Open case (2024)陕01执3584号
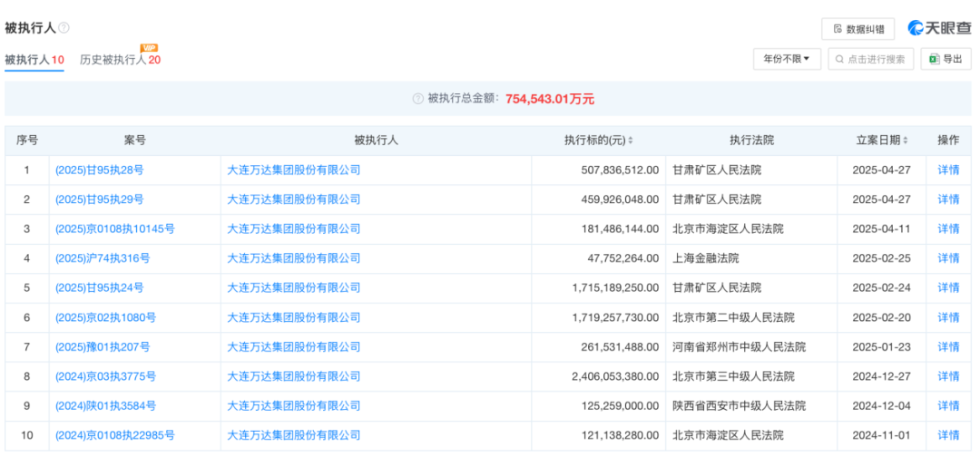The height and width of the screenshot is (467, 980). (105, 405)
